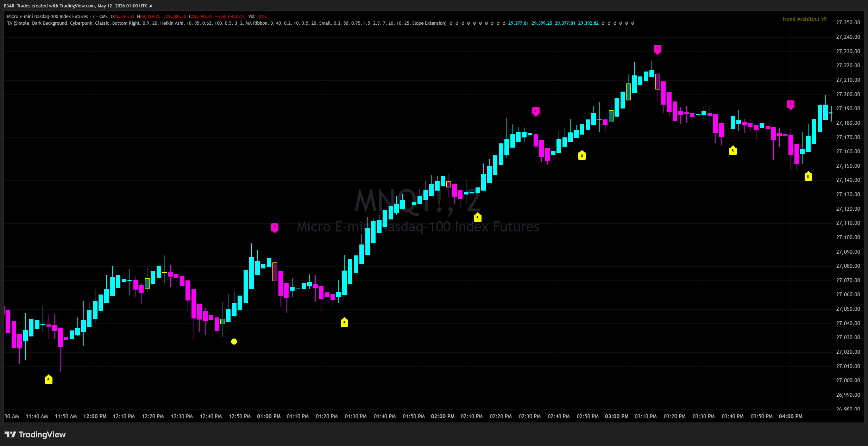Click the TA indicator settings legend line
The image size is (868, 446).
point(227,23)
